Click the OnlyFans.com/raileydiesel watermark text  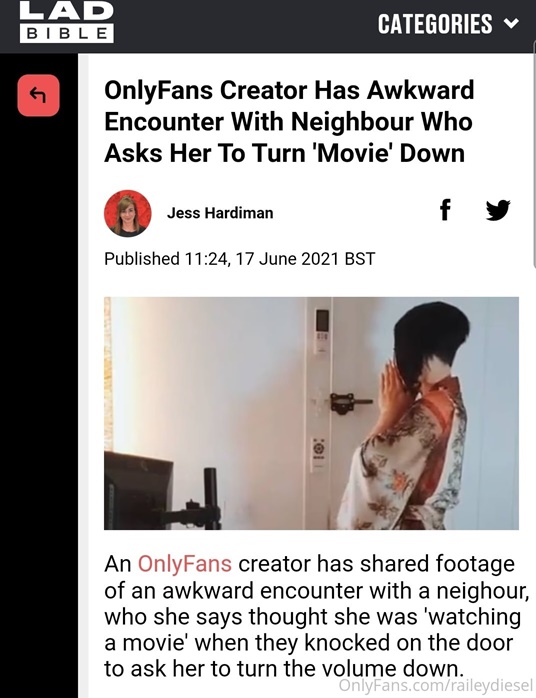(435, 685)
